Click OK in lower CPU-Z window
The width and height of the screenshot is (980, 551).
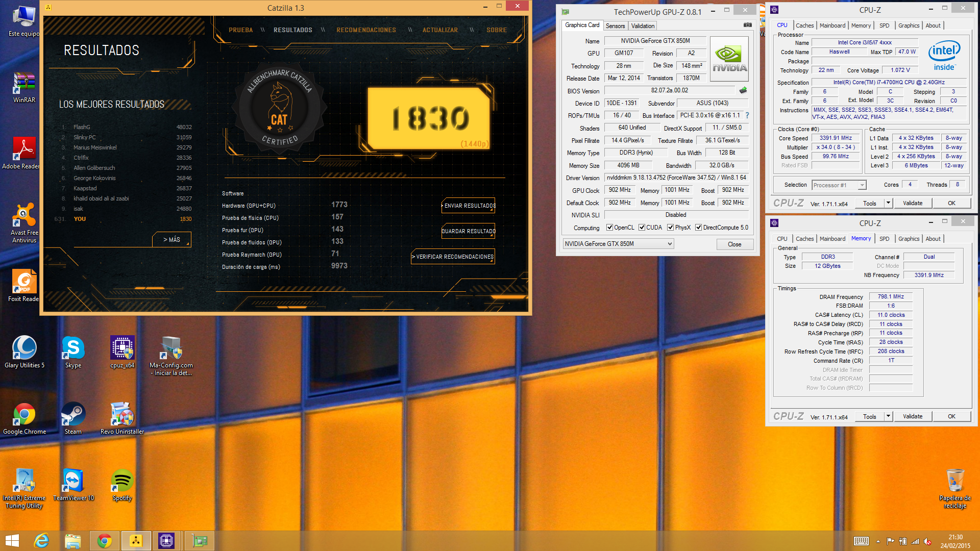[951, 416]
